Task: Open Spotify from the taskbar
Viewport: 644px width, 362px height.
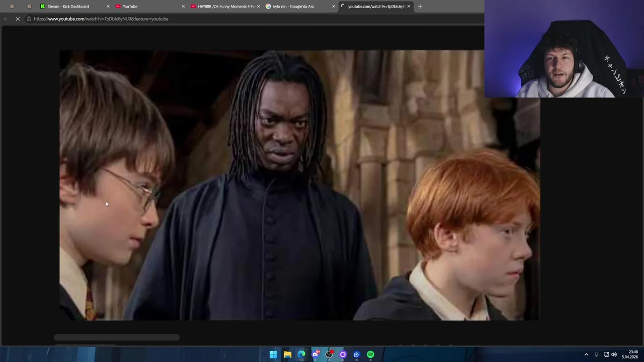Action: pyautogui.click(x=371, y=354)
